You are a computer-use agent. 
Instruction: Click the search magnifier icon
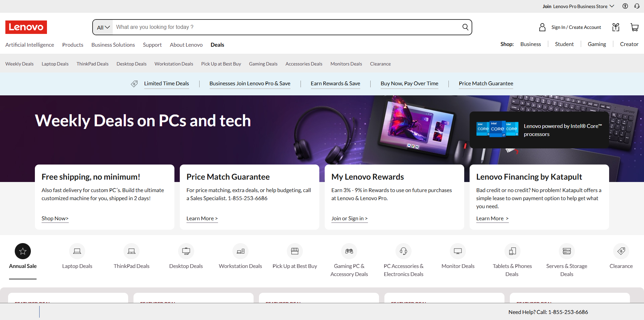[x=465, y=27]
